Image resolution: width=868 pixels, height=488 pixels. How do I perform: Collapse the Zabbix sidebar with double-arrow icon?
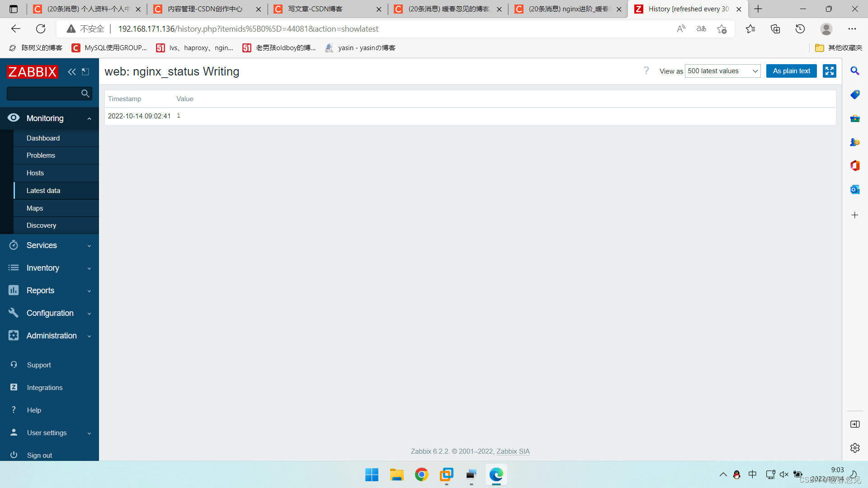71,71
